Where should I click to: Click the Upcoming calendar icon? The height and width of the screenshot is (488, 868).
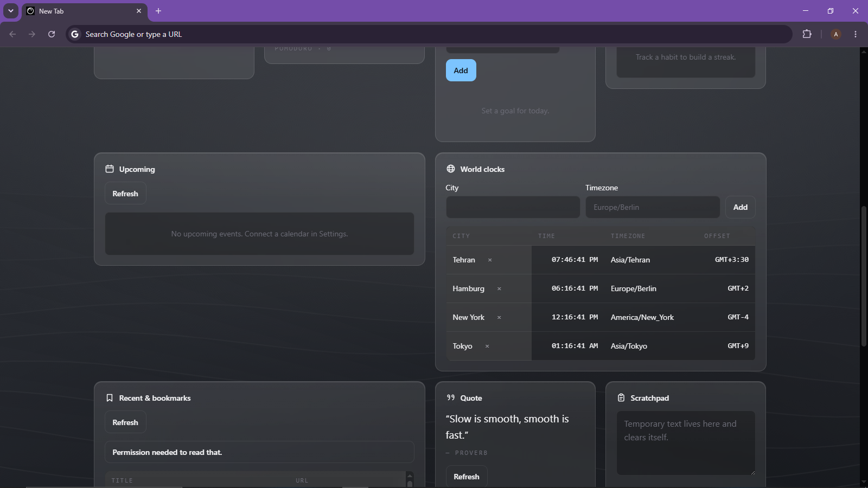tap(110, 169)
